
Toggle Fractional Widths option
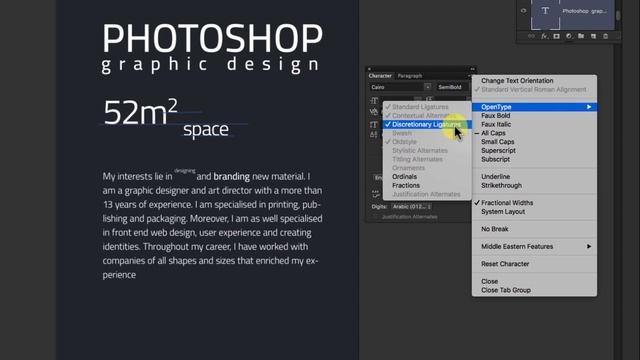pos(534,203)
